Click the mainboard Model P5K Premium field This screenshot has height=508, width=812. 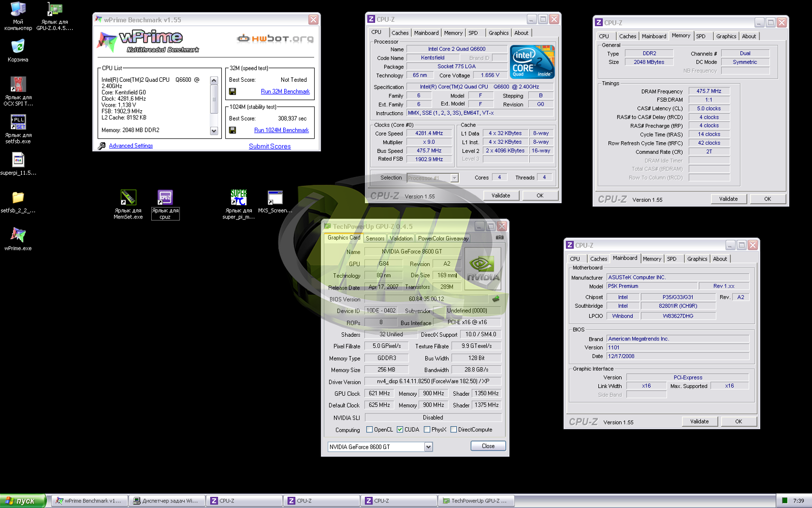pos(652,286)
